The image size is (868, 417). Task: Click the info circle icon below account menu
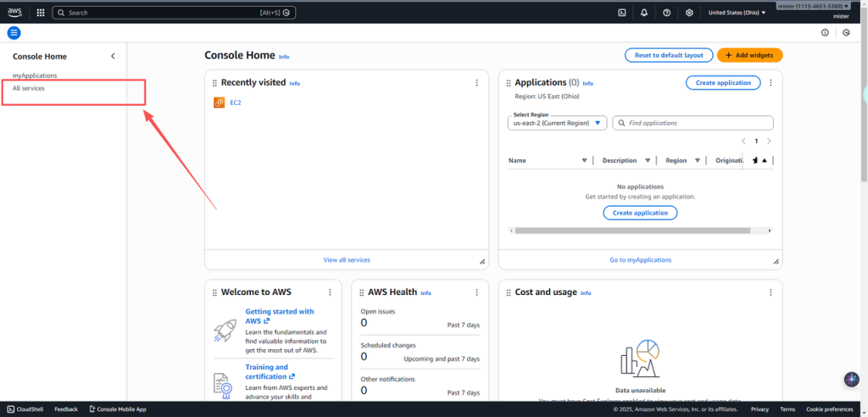[x=825, y=33]
